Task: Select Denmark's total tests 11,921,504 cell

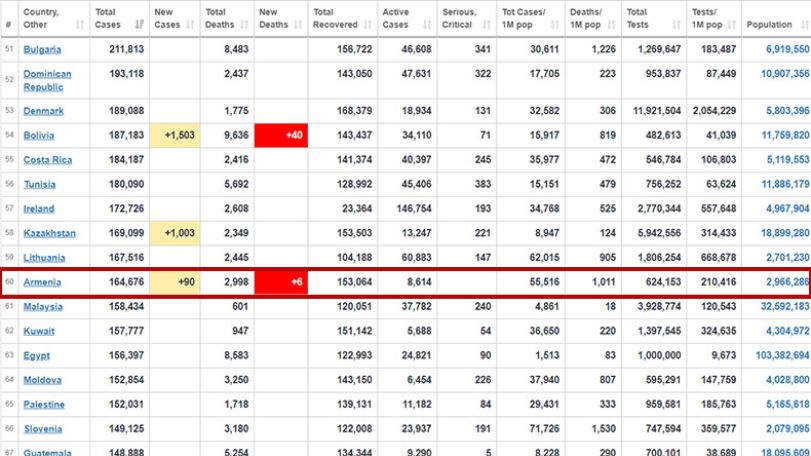Action: (x=654, y=111)
